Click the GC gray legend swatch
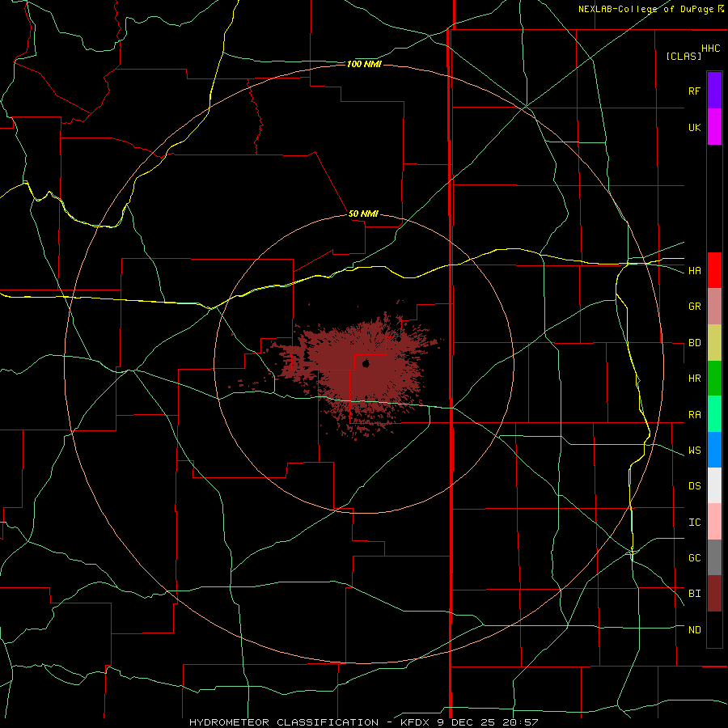Viewport: 728px width, 728px height. [714, 557]
